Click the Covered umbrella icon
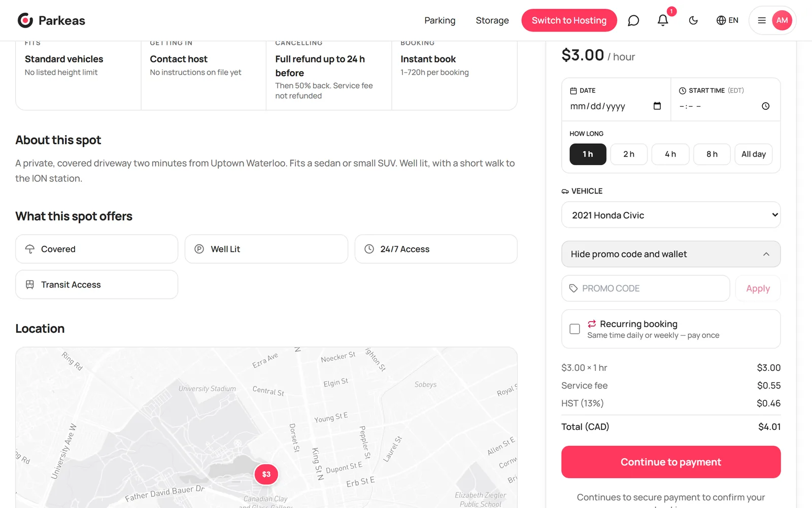812x508 pixels. pos(30,249)
